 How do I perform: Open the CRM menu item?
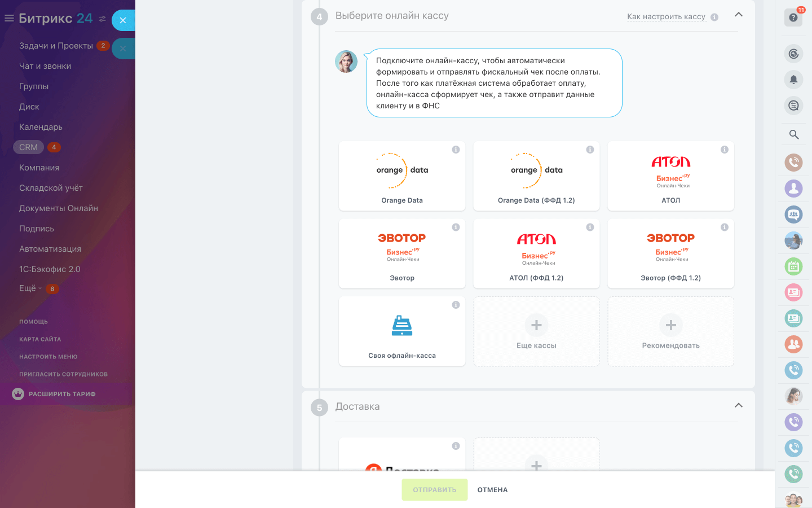[x=28, y=147]
